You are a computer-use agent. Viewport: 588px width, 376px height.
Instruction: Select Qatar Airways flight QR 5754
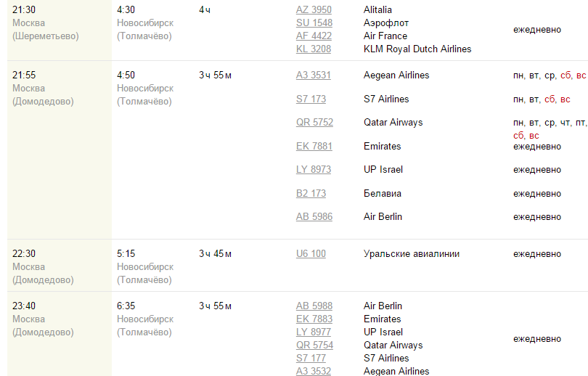314,346
